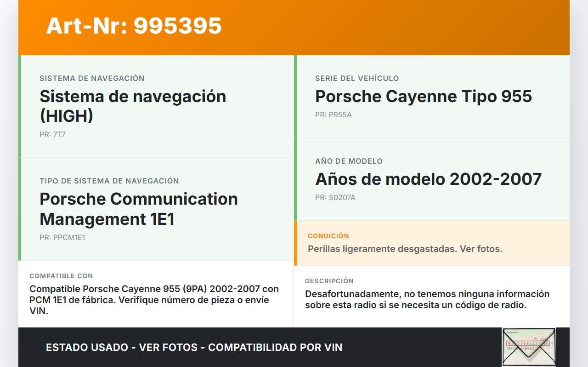Screen dimensions: 588x367
Task: Click PR code 7T7
Action: pos(52,135)
